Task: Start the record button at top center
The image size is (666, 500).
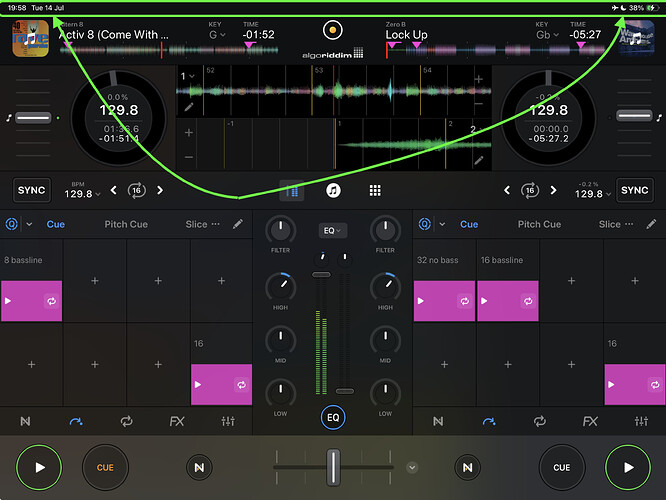Action: 333,30
